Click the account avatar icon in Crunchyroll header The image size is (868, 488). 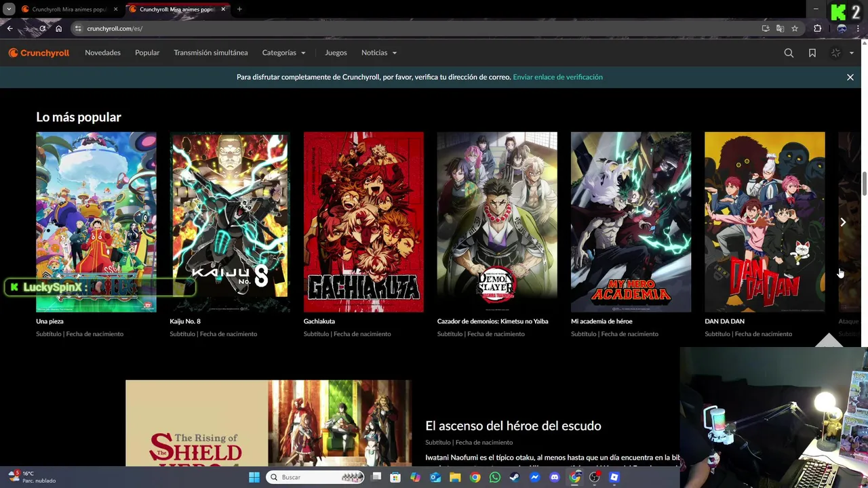835,53
